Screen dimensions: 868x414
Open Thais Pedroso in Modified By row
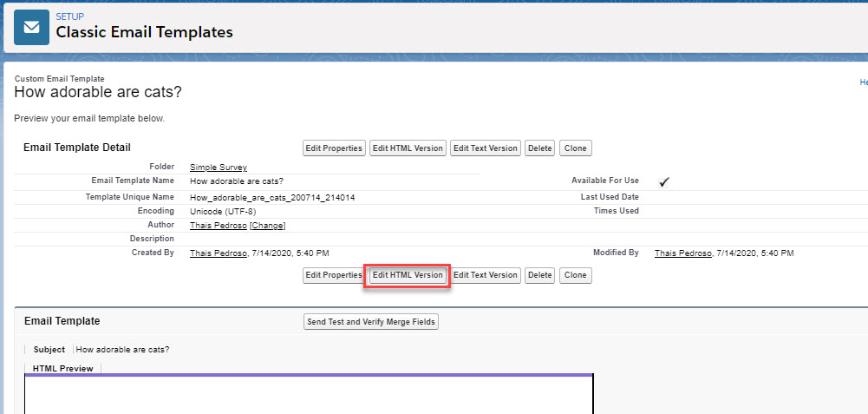click(683, 253)
